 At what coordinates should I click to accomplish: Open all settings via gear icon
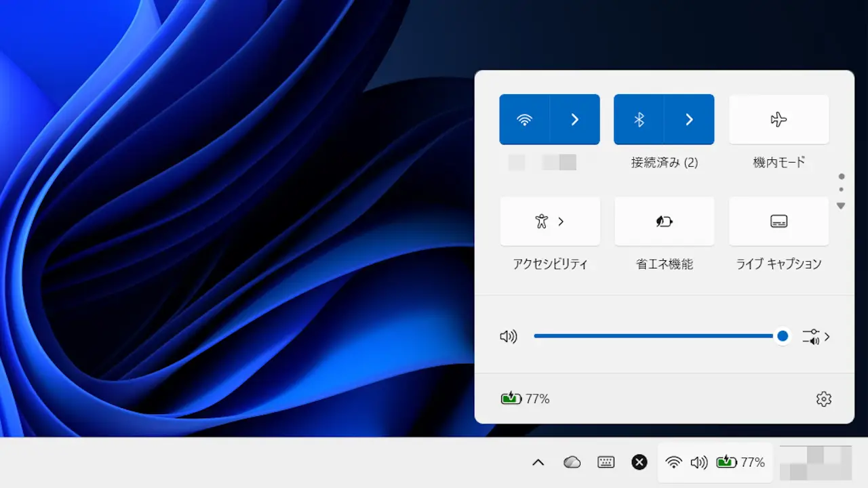click(x=823, y=399)
